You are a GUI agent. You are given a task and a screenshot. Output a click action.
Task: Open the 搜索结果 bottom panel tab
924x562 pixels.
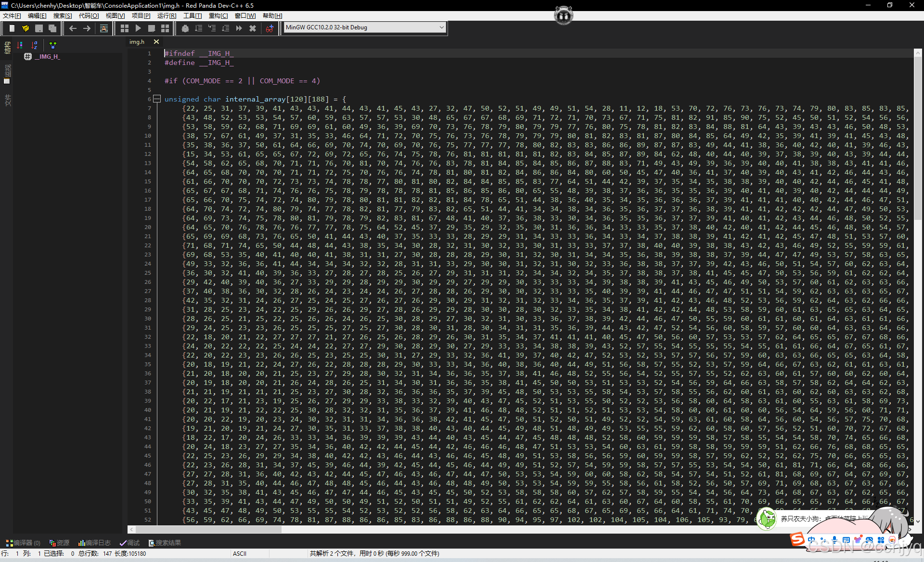[x=165, y=543]
